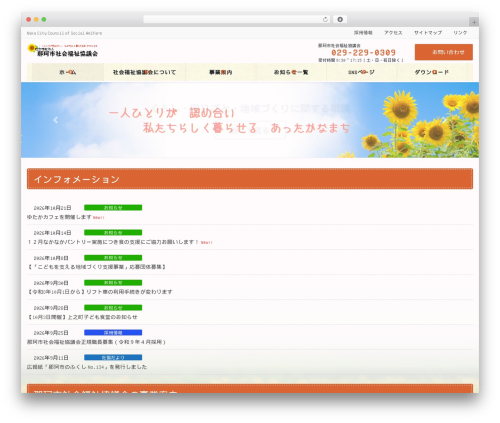Click 'Naka City Council of Social Welfare' text
This screenshot has height=423, width=500.
(64, 33)
